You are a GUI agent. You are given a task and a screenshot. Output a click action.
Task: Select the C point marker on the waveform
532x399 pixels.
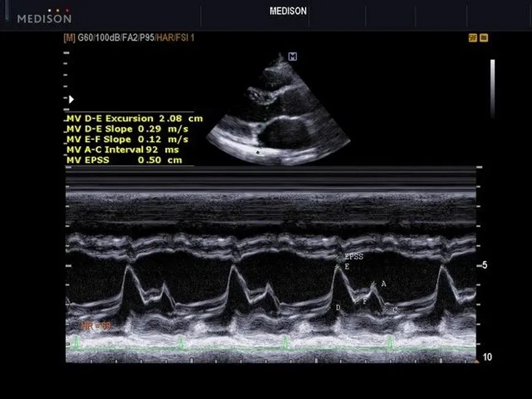click(395, 310)
